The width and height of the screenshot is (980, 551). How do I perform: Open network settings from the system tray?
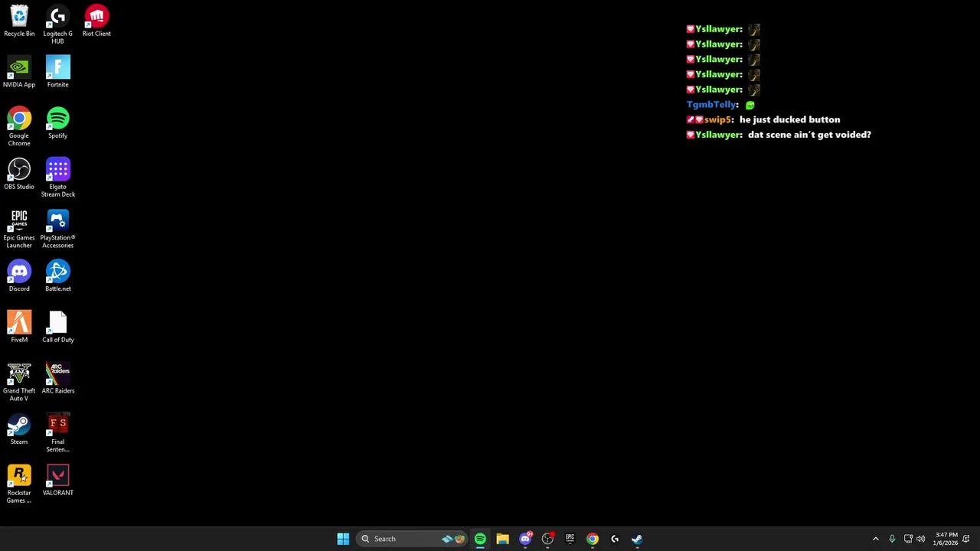click(x=908, y=539)
